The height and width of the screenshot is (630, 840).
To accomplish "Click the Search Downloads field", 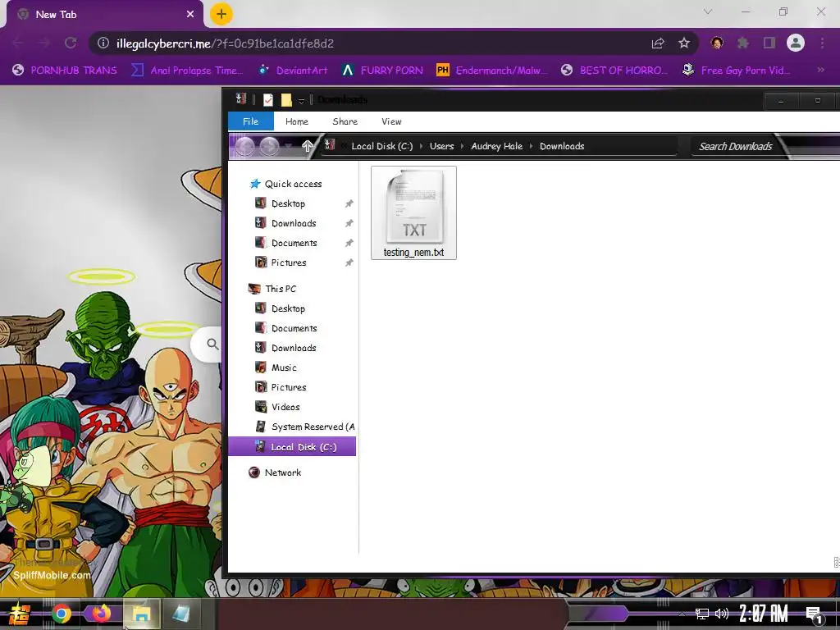I will coord(735,146).
